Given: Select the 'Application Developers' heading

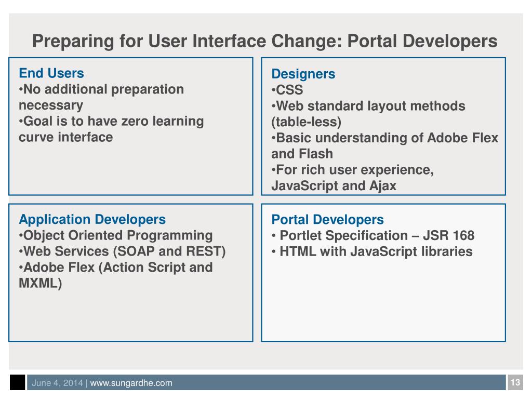Looking at the screenshot, I should click(92, 219).
